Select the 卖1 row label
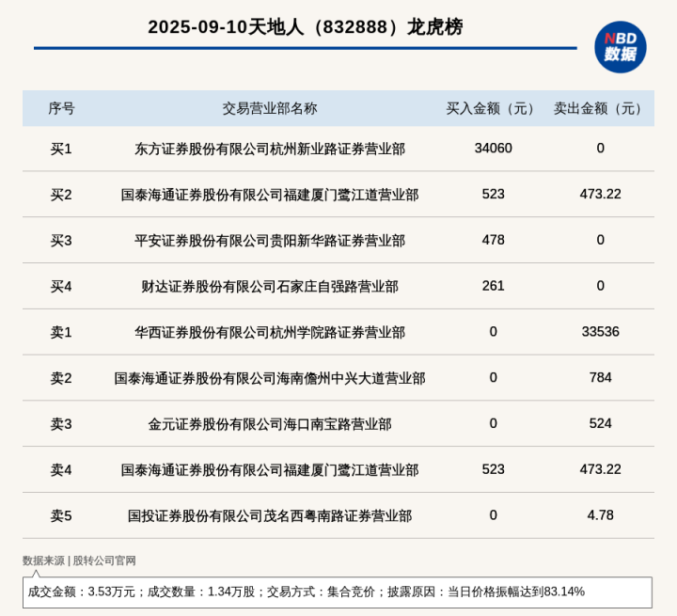The height and width of the screenshot is (616, 677). click(x=61, y=332)
